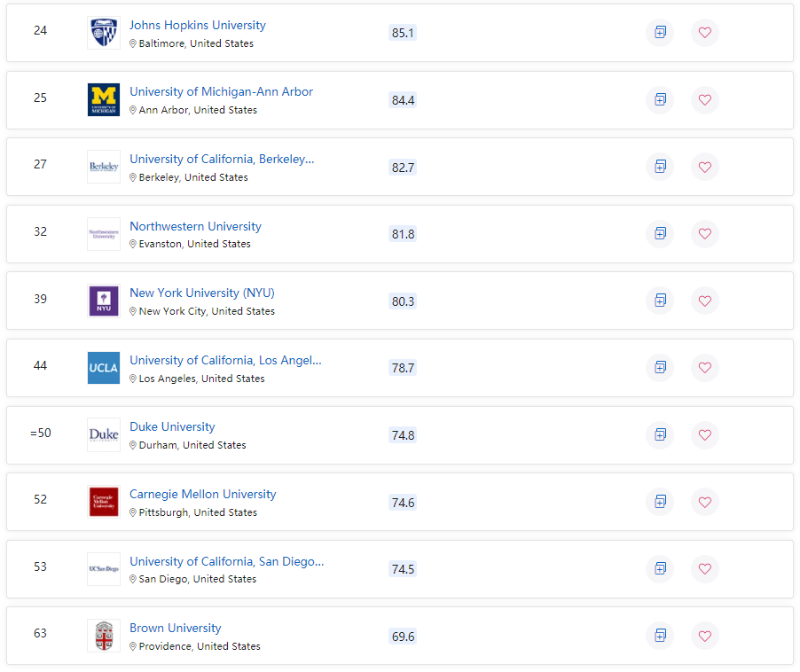This screenshot has height=672, width=800.
Task: Add Johns Hopkins University to compare list
Action: coord(660,33)
